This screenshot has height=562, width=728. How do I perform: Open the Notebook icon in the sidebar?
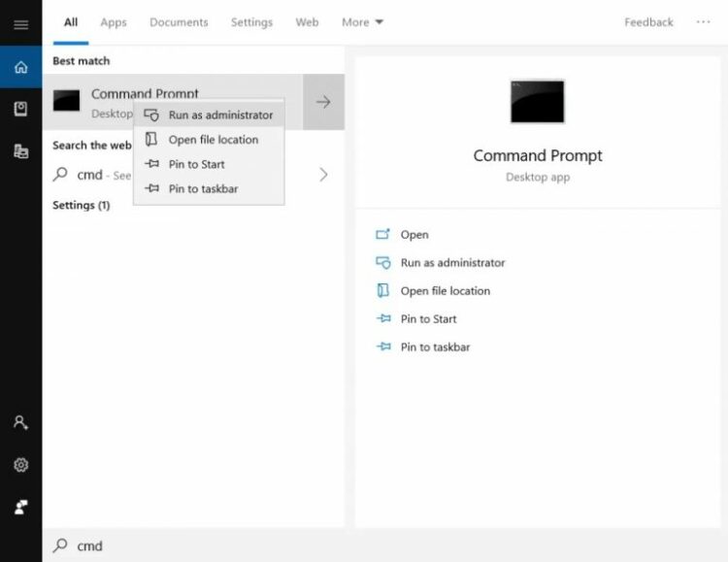click(20, 109)
